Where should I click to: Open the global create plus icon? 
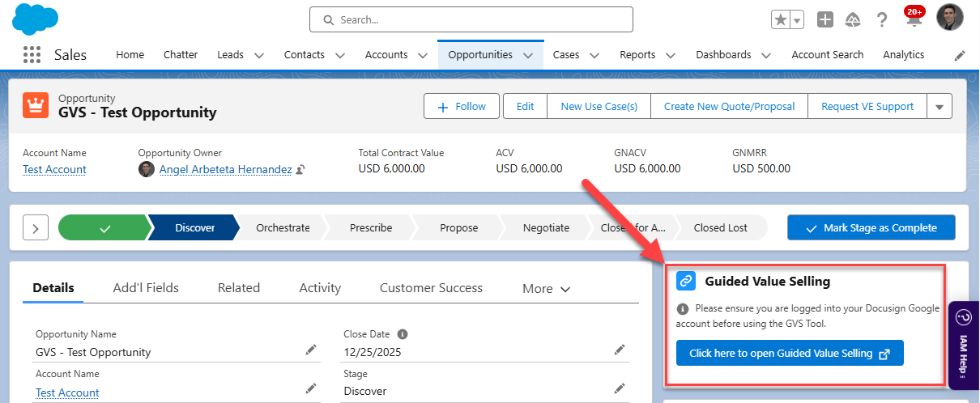824,20
